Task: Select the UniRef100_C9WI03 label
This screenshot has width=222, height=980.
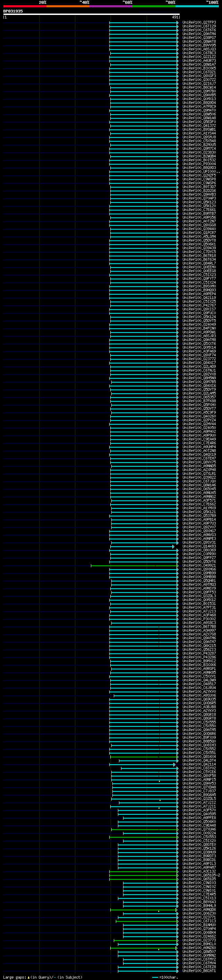Action: (x=199, y=883)
